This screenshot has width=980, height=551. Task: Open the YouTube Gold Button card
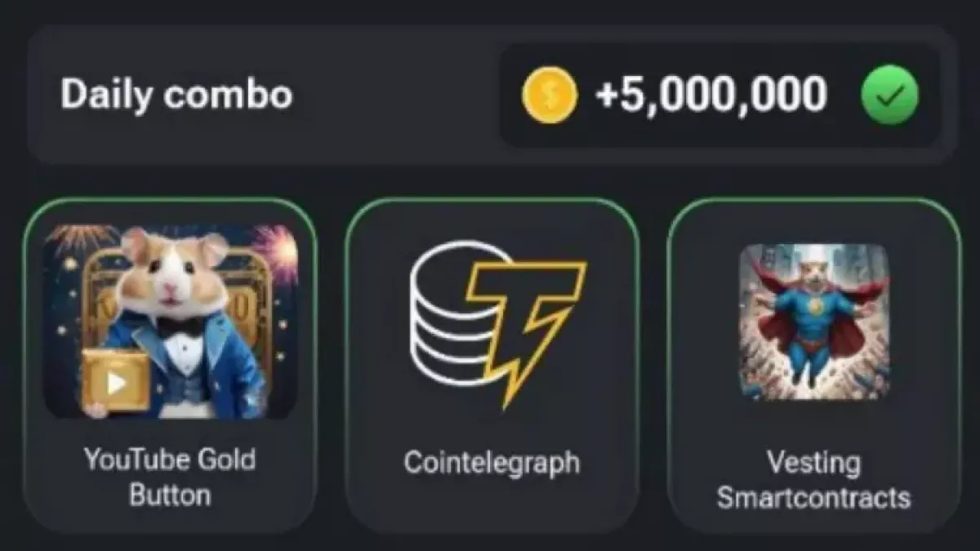(170, 366)
